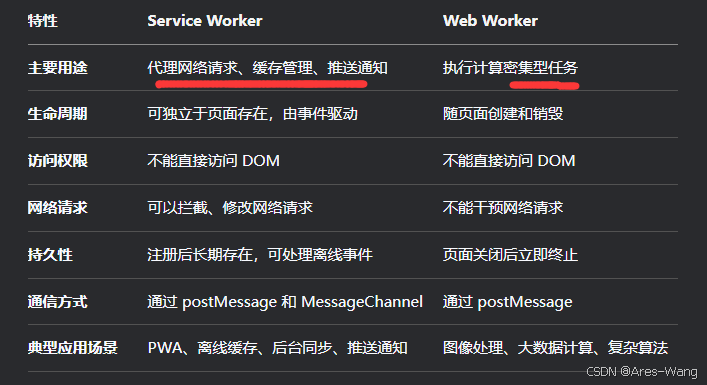Click the '执行计算密集型任务' cell
Screen dimensions: 707x385
510,68
